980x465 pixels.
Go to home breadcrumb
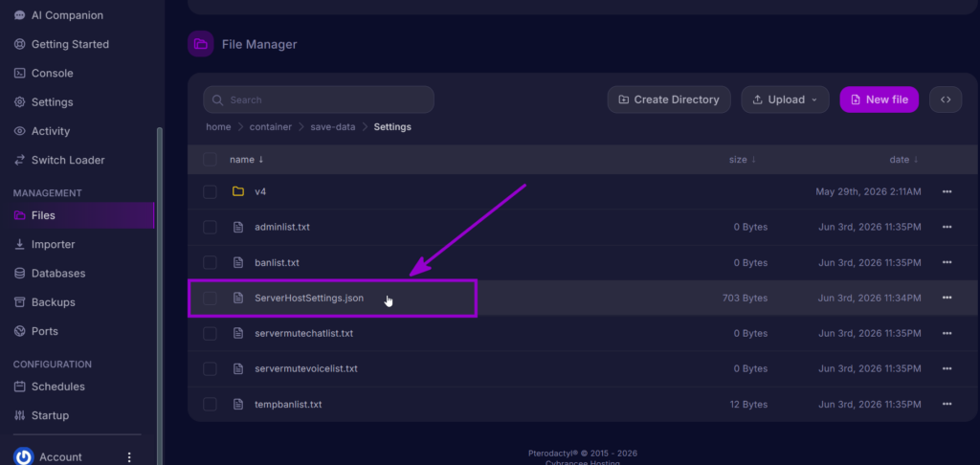tap(219, 127)
